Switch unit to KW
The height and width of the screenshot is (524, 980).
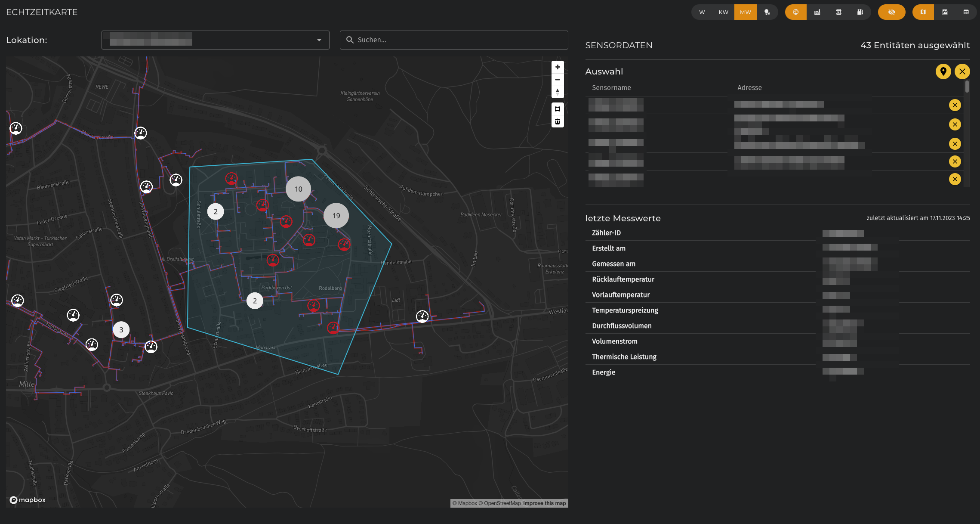coord(723,12)
